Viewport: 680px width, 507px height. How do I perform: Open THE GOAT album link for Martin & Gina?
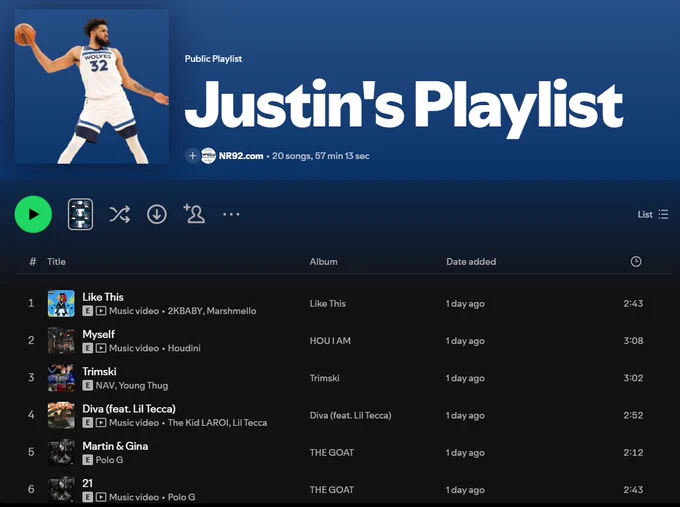click(x=332, y=453)
